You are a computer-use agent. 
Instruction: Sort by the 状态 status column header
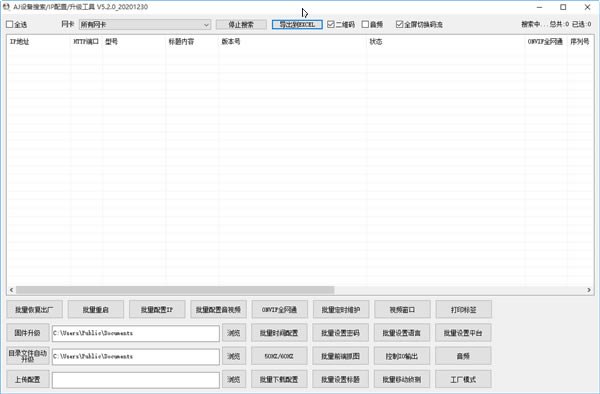[x=446, y=42]
